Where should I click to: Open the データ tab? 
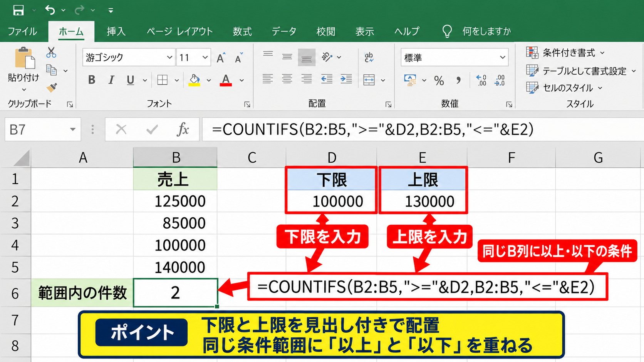coord(284,31)
